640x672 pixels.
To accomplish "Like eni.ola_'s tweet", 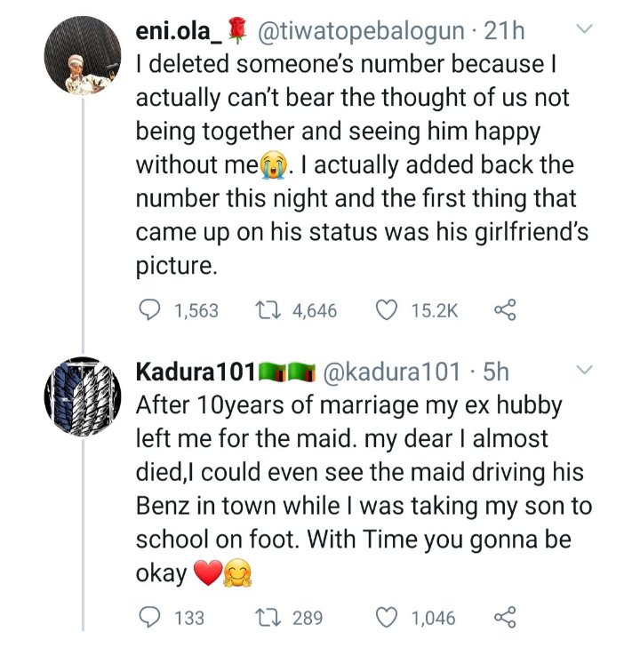I will (x=386, y=310).
